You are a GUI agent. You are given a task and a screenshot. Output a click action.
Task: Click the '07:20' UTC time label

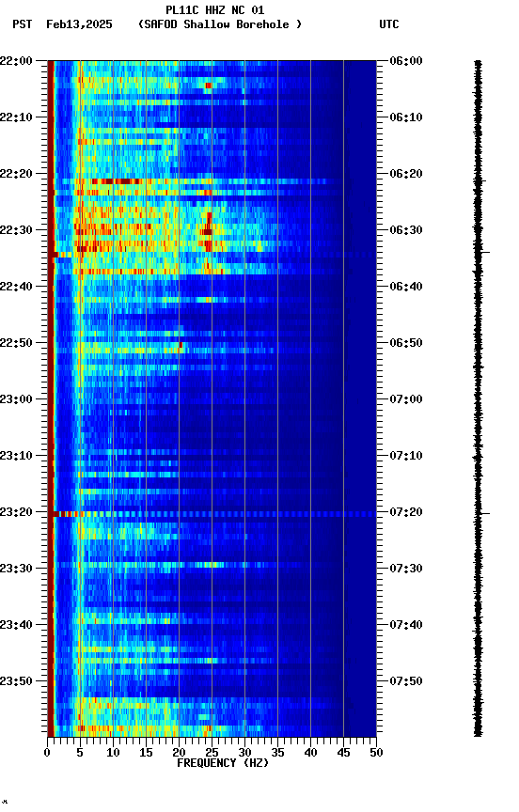pyautogui.click(x=406, y=513)
